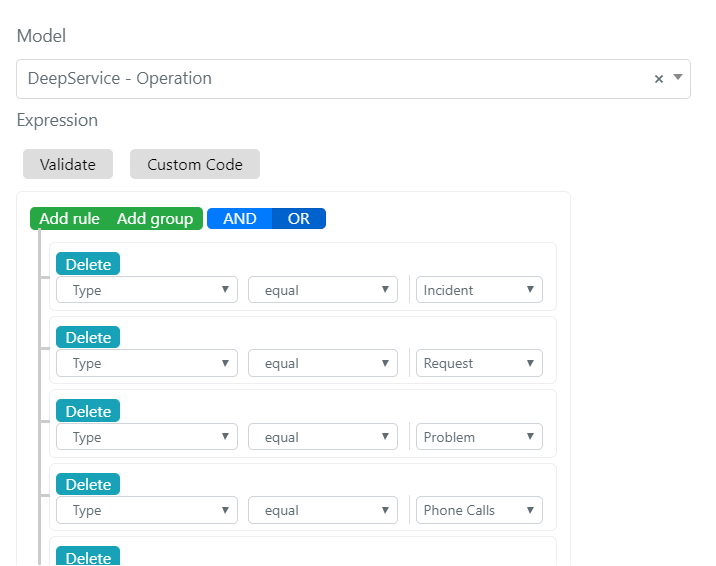
Task: Open the Type field dropdown in Phone Calls rule
Action: (x=147, y=510)
